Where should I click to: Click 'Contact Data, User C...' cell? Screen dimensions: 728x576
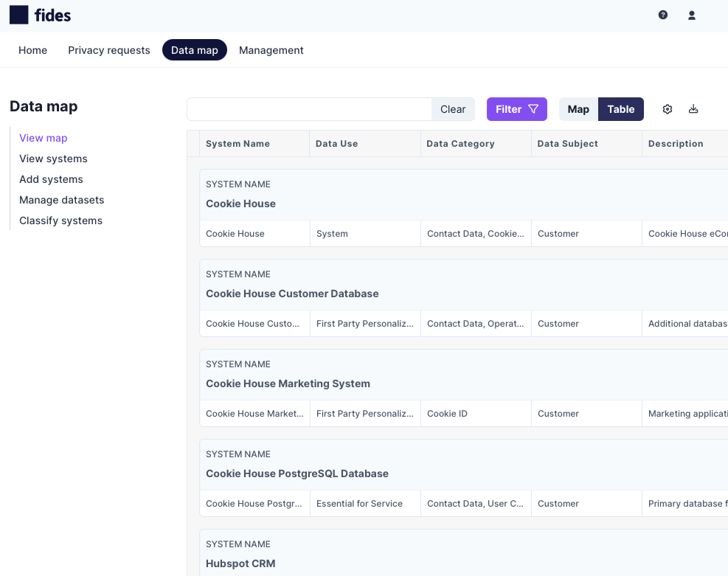coord(476,504)
